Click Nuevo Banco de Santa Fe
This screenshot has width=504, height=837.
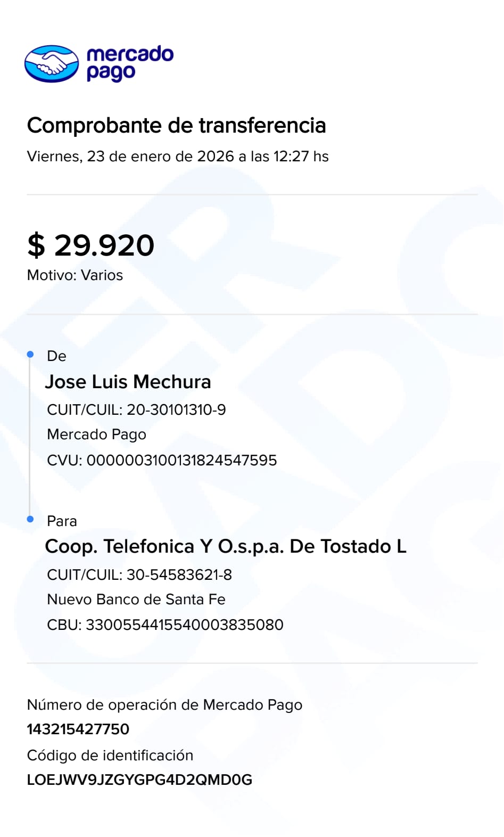tap(136, 600)
